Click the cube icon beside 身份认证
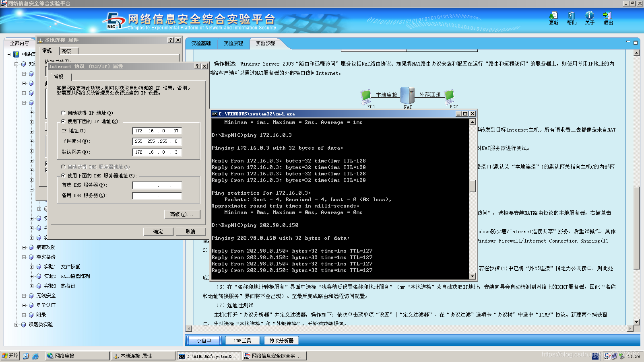The height and width of the screenshot is (362, 644). tap(31, 305)
